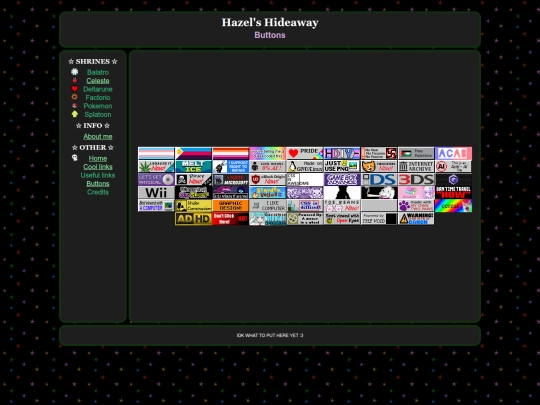The height and width of the screenshot is (405, 540).
Task: Click the ACAB button
Action: (x=454, y=153)
